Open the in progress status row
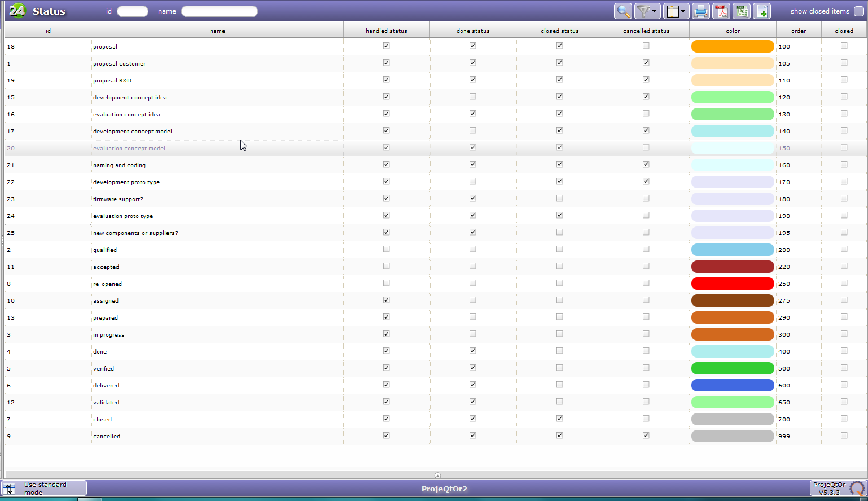868x501 pixels. pyautogui.click(x=109, y=334)
